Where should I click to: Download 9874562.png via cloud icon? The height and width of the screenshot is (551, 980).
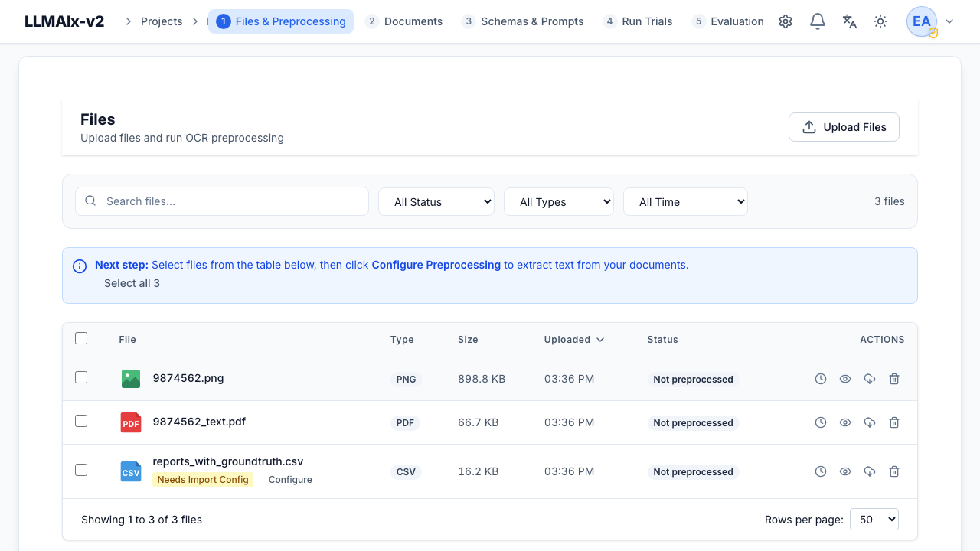(x=870, y=379)
